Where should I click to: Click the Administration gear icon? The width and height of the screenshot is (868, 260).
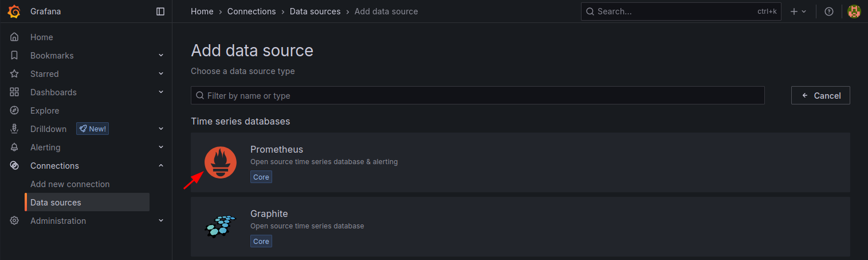(15, 221)
